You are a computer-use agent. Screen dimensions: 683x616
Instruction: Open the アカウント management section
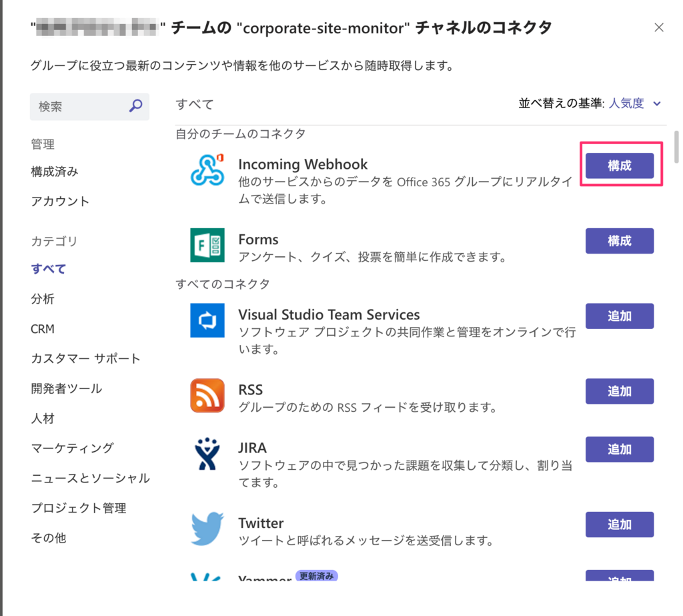pyautogui.click(x=59, y=201)
